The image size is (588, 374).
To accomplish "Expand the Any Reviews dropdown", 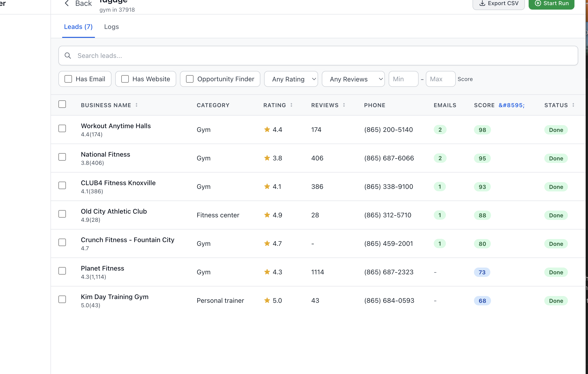I will click(353, 79).
